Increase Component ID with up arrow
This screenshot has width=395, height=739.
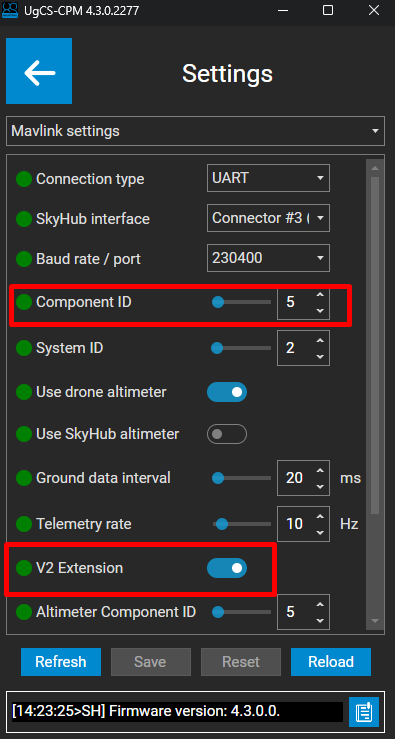tap(321, 295)
